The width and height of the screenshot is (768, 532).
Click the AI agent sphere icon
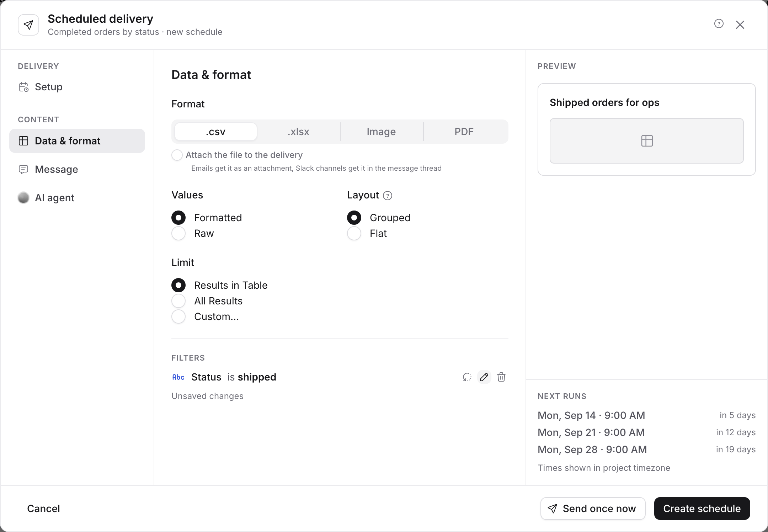[x=23, y=198]
